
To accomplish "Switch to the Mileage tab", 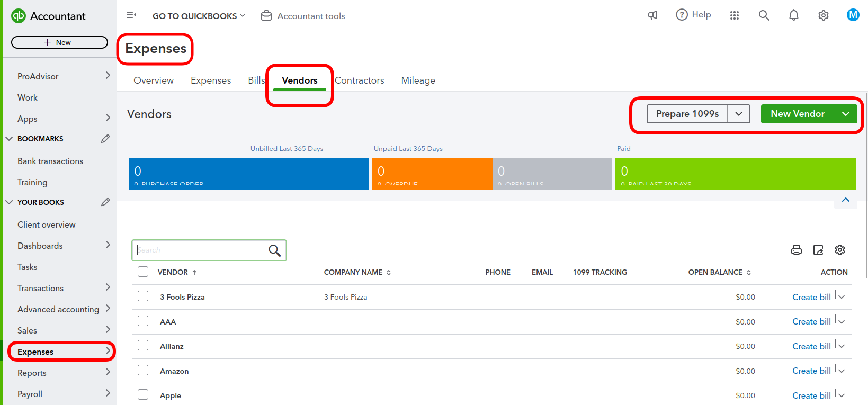I will point(418,80).
